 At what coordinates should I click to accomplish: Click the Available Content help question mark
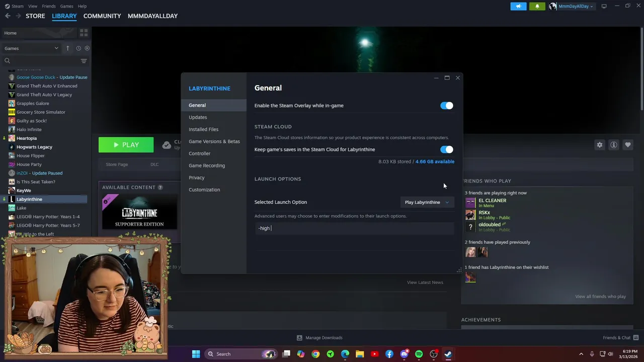pos(160,188)
